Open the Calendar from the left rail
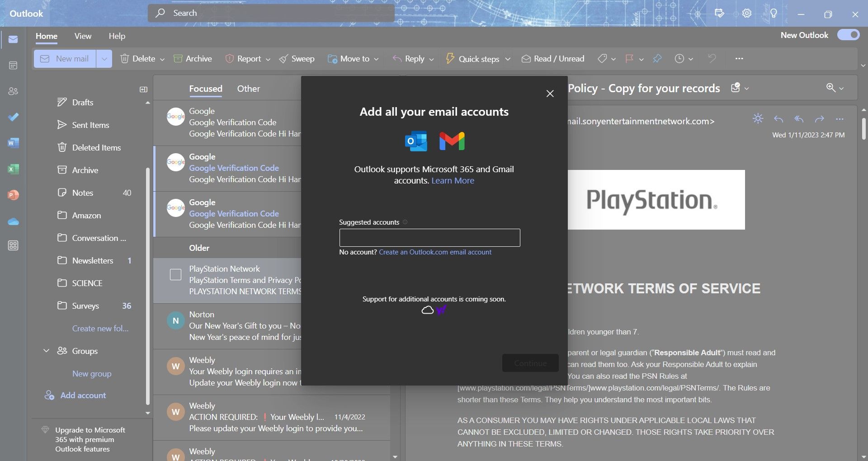 13,65
